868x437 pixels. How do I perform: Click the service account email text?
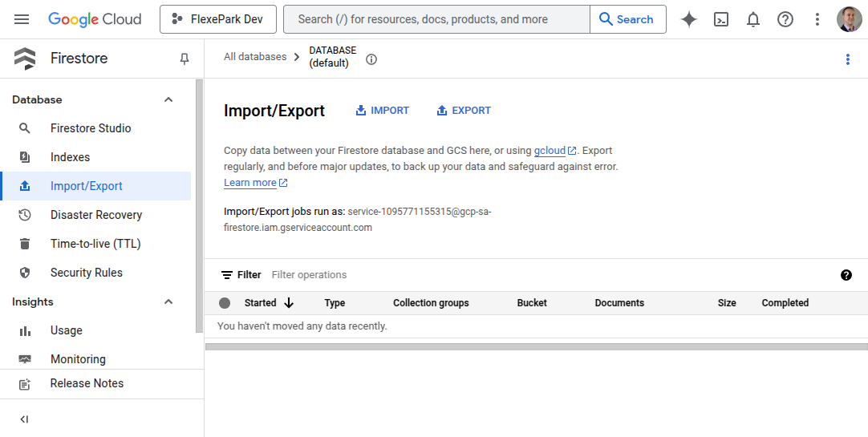tap(358, 220)
